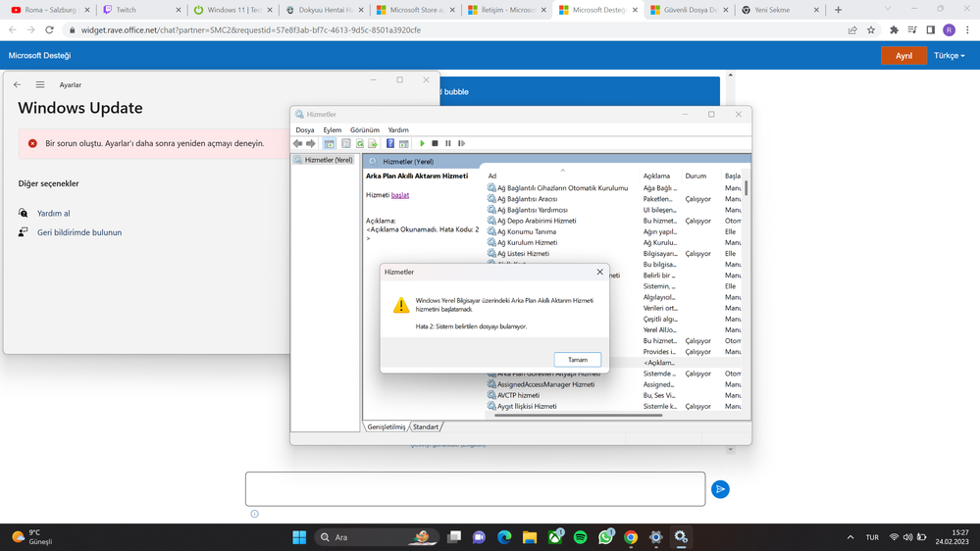Pause service with pause icon
980x551 pixels.
click(x=448, y=144)
